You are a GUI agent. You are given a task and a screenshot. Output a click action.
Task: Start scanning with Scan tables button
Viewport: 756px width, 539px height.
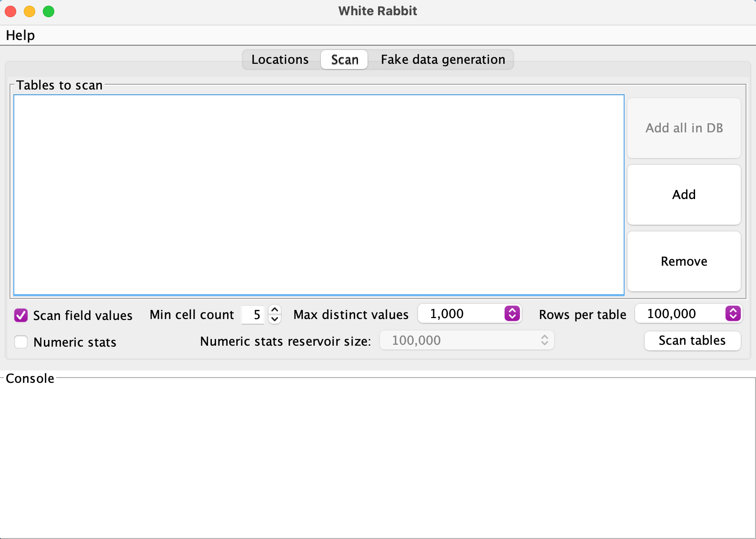click(x=692, y=341)
